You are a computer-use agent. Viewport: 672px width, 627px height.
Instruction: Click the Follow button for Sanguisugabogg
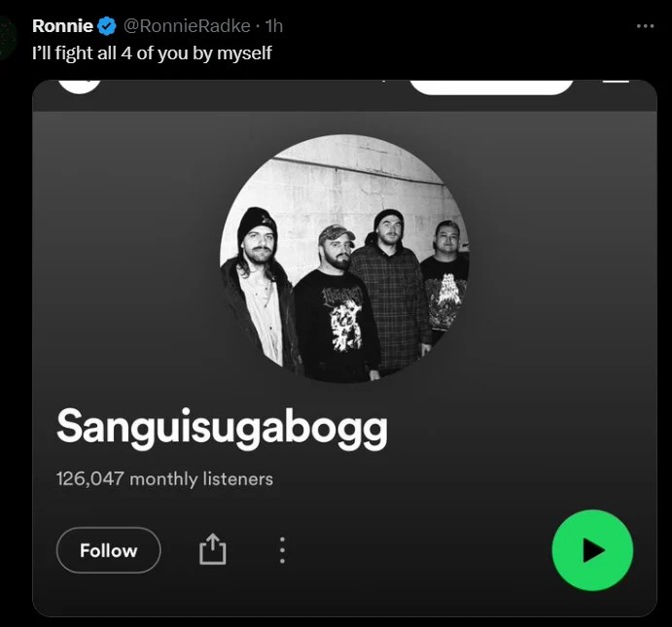point(108,550)
